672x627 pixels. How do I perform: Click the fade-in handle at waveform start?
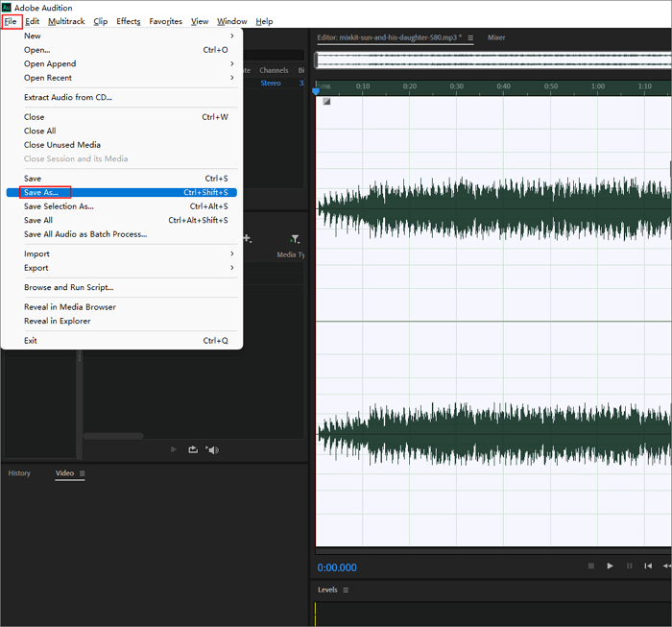pyautogui.click(x=326, y=102)
